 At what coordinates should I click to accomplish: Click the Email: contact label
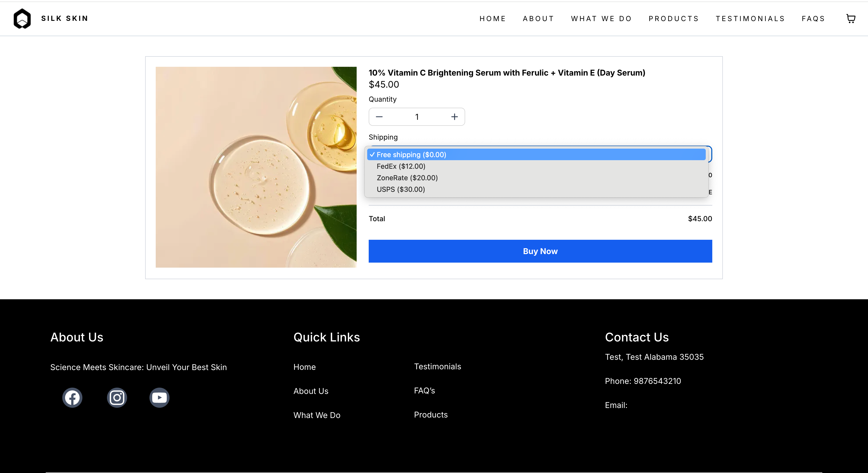click(x=616, y=405)
